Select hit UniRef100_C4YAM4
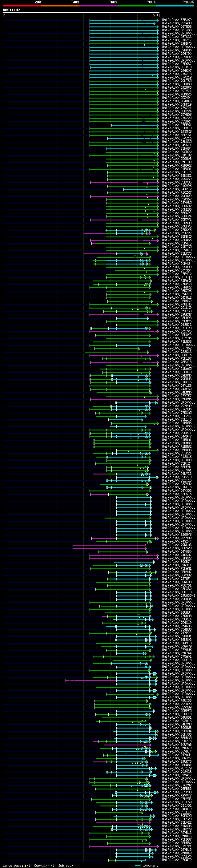 click(177, 755)
